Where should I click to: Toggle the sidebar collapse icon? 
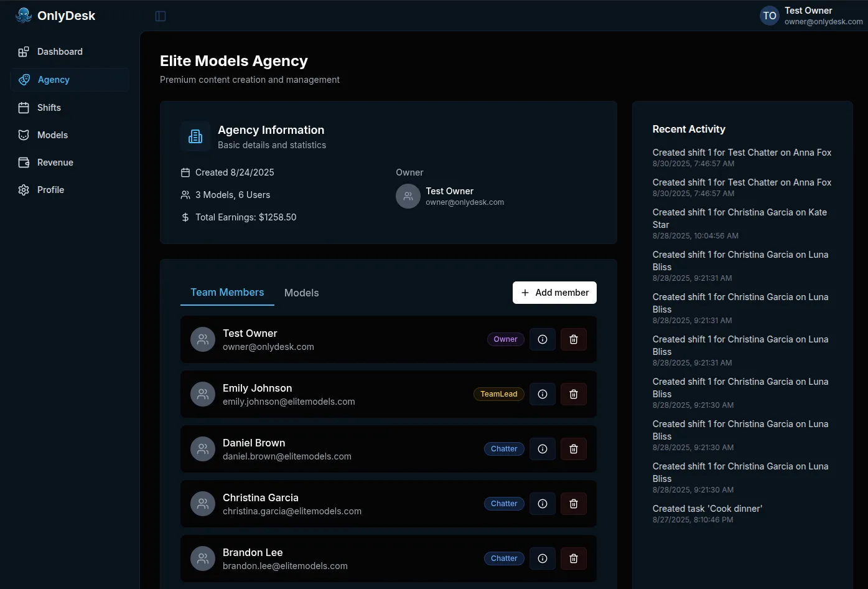[x=161, y=16]
